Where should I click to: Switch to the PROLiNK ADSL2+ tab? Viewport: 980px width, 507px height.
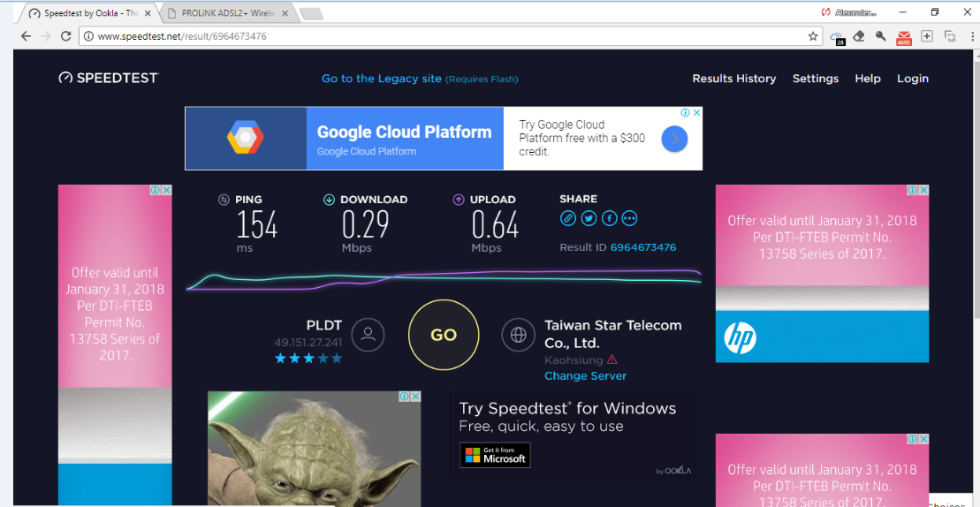coord(228,13)
